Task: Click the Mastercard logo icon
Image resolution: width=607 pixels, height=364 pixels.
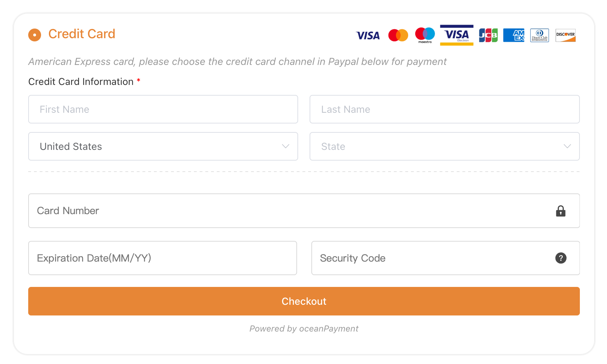Action: pos(398,35)
